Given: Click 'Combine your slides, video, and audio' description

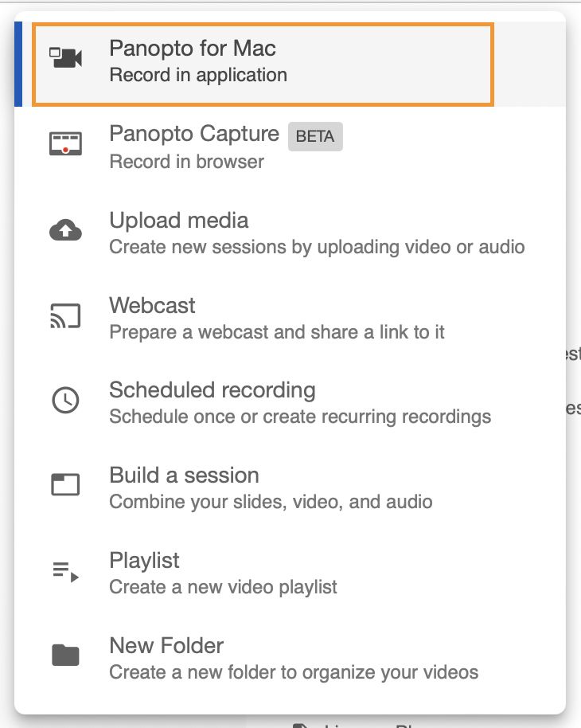Looking at the screenshot, I should pyautogui.click(x=270, y=502).
